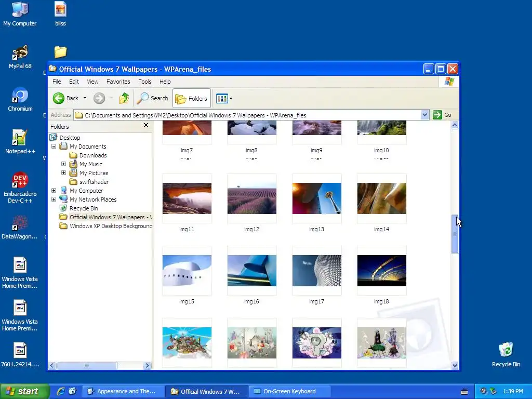Viewport: 532px width, 399px height.
Task: Select the img18 thumbnail
Action: tap(382, 271)
